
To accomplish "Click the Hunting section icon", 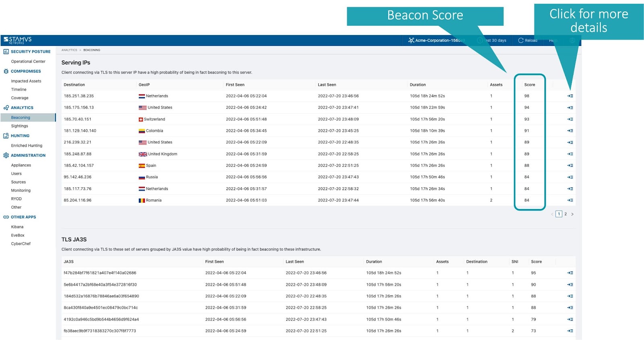I will [6, 136].
